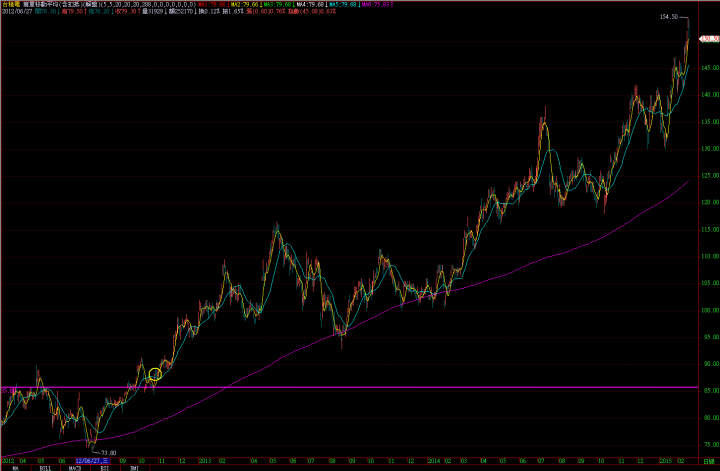Click the 2015 year label on timeline
This screenshot has height=471, width=720.
pos(666,461)
